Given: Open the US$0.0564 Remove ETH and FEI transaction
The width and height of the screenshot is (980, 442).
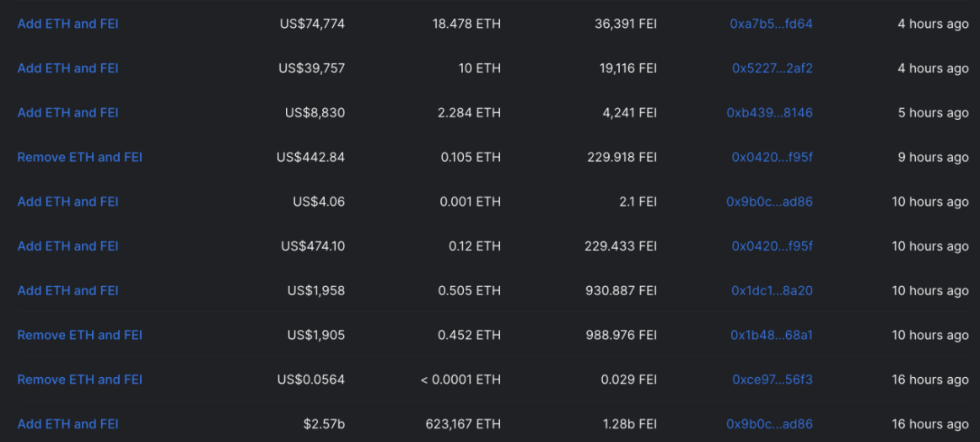Looking at the screenshot, I should point(79,380).
